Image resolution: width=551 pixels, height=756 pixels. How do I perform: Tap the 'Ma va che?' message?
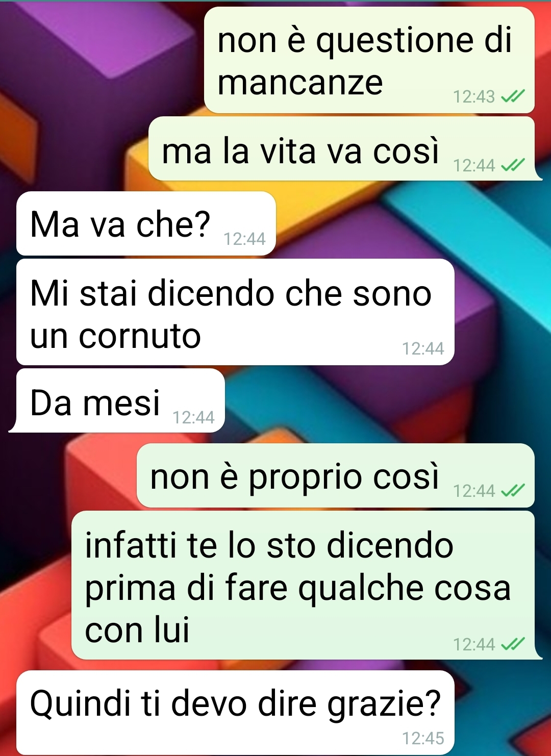(146, 223)
